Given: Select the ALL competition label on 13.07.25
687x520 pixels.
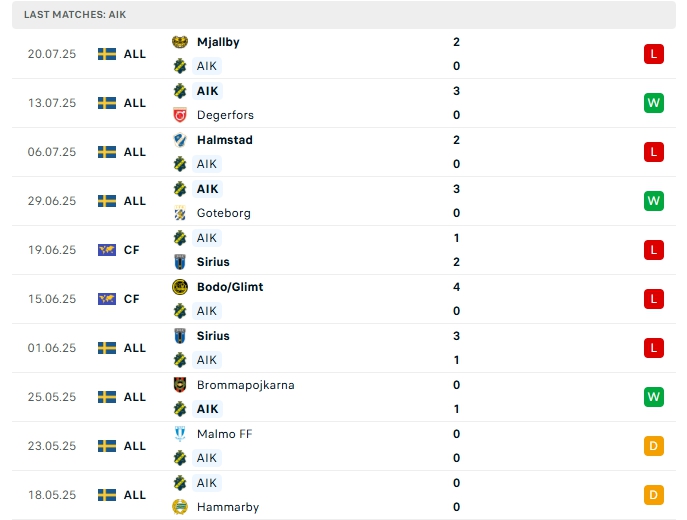Looking at the screenshot, I should point(135,103).
